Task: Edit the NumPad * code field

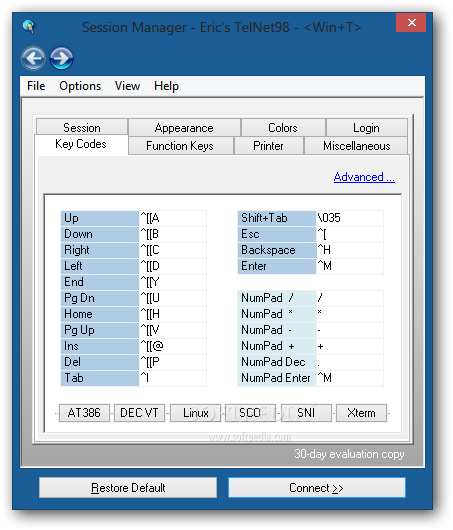Action: point(350,314)
